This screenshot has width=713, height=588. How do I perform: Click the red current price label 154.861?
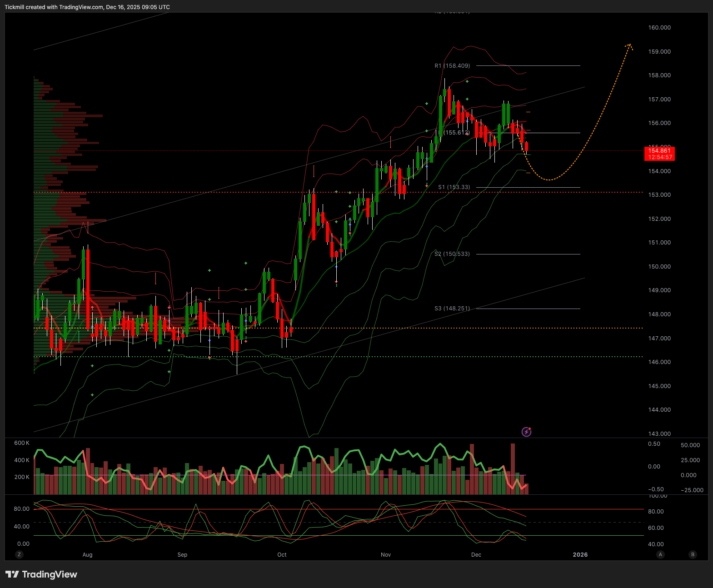(659, 154)
